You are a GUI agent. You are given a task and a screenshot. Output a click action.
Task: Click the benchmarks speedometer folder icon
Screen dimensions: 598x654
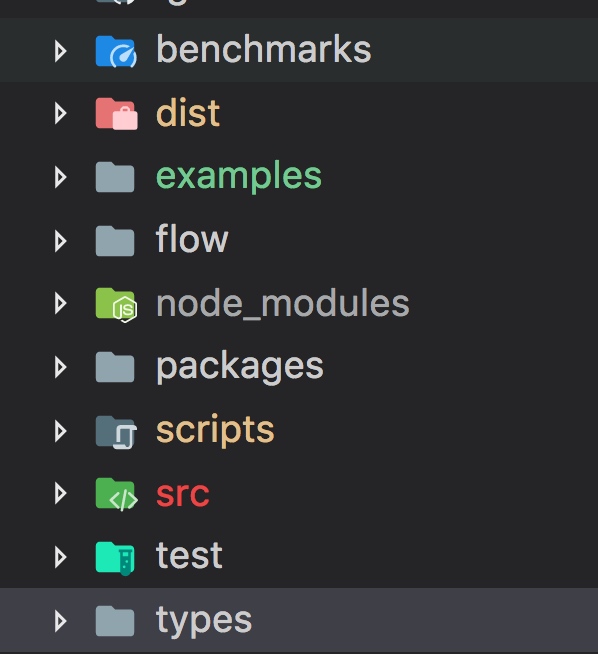coord(116,52)
